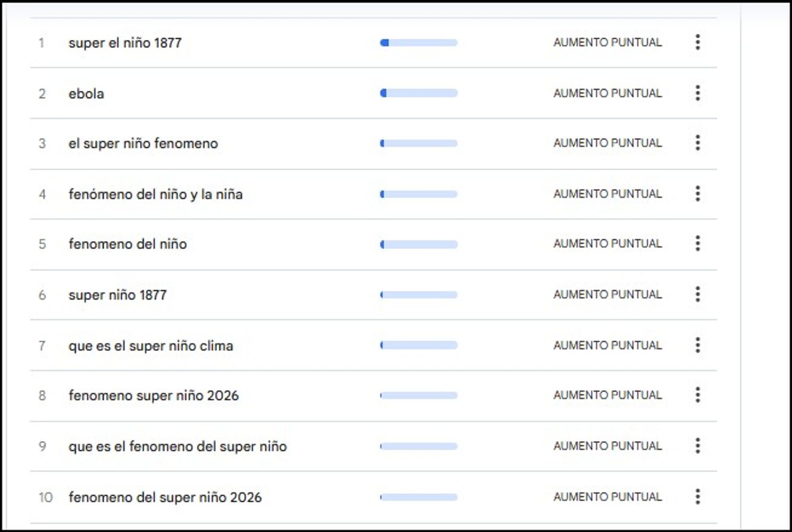792x532 pixels.
Task: Open the three-dot menu for 'super el niño 1877'
Action: [x=697, y=42]
